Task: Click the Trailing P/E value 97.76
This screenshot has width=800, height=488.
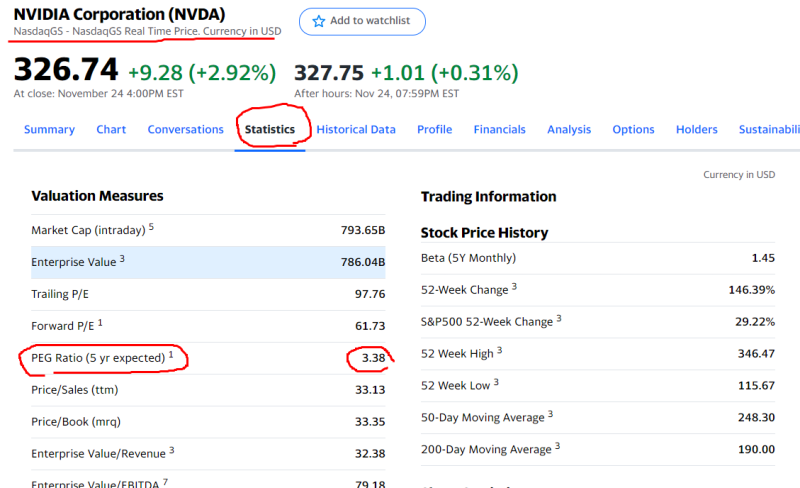Action: pyautogui.click(x=370, y=294)
